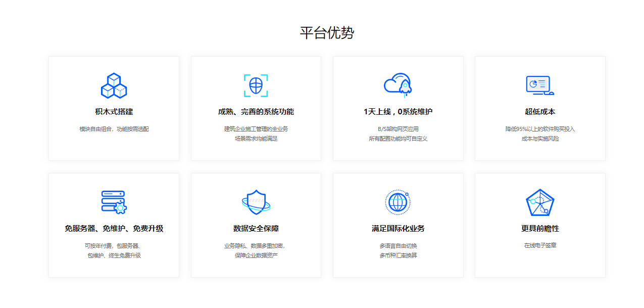Click the data security shield icon
Viewport: 644px width, 308px height.
click(256, 202)
